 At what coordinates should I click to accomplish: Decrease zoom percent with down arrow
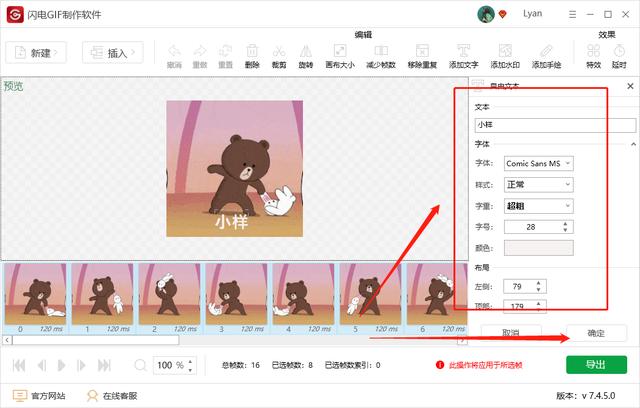tap(190, 370)
